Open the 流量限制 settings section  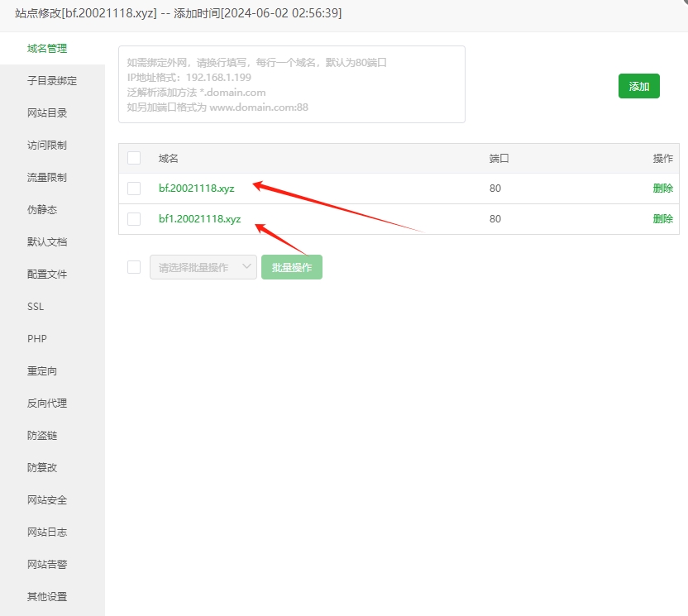46,177
